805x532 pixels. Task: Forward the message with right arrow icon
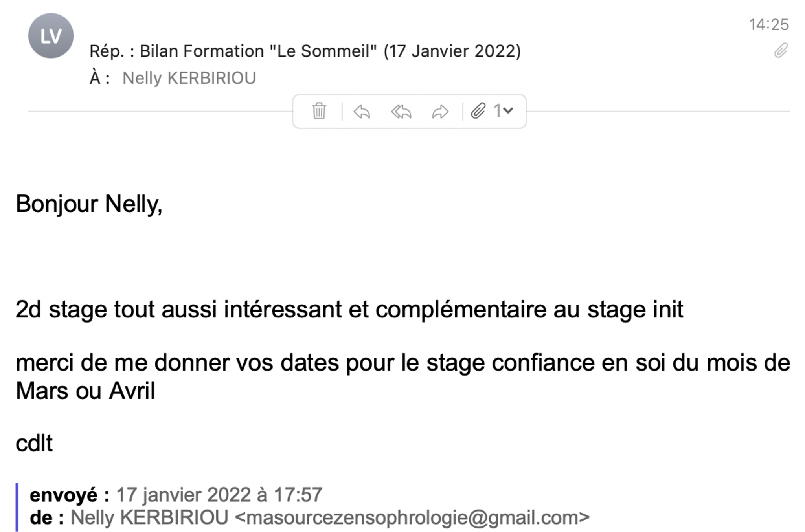tap(440, 112)
